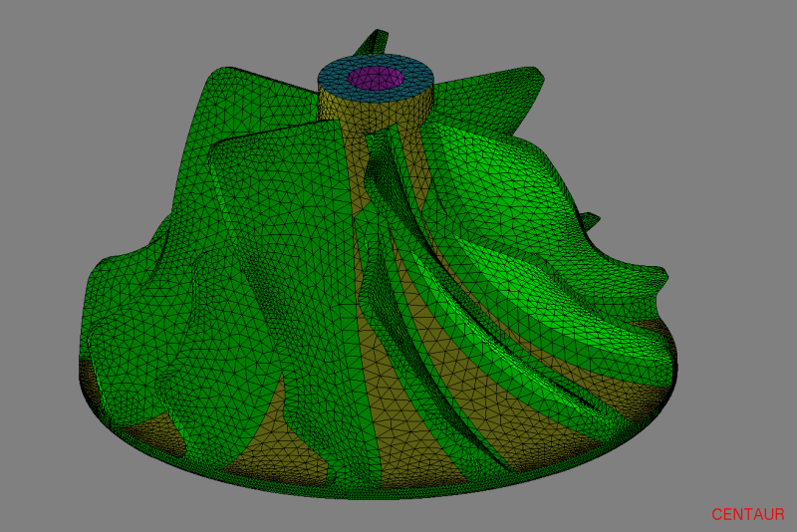The width and height of the screenshot is (797, 532).
Task: Click the purple bore circle atop the hub
Action: pyautogui.click(x=376, y=77)
